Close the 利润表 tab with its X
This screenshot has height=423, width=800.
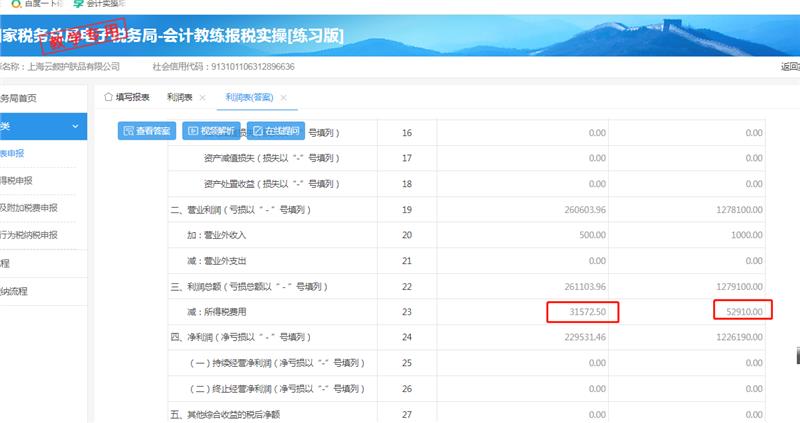coord(203,97)
